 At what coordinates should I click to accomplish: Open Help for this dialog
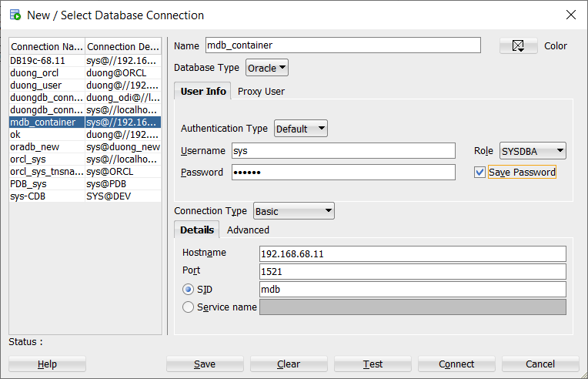pos(47,364)
